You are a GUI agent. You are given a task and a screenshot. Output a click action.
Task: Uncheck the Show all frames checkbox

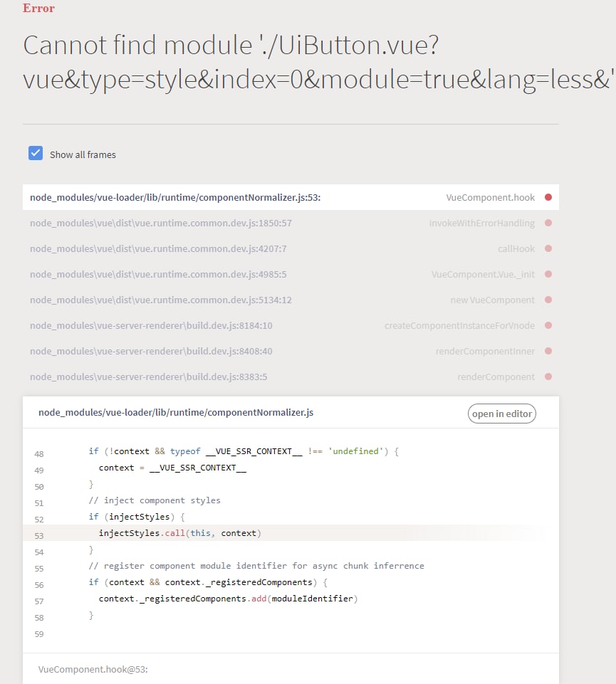coord(36,153)
